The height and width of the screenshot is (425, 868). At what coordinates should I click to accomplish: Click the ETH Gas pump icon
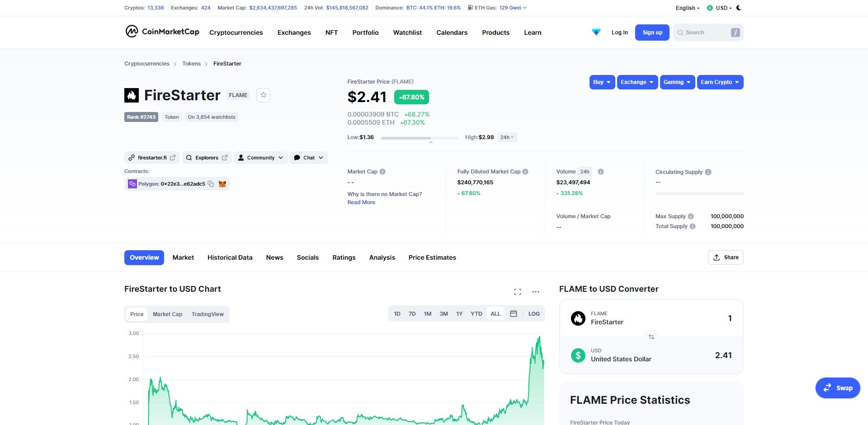[x=470, y=8]
